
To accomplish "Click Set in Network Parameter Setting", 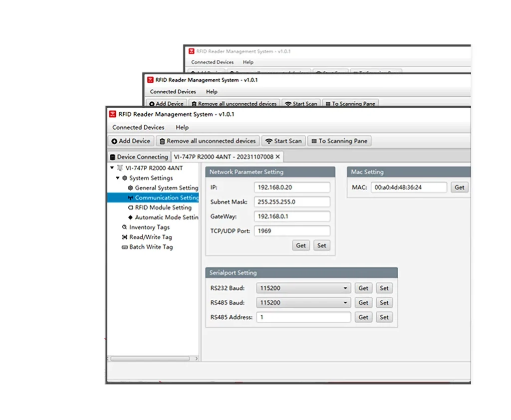I will pyautogui.click(x=322, y=245).
